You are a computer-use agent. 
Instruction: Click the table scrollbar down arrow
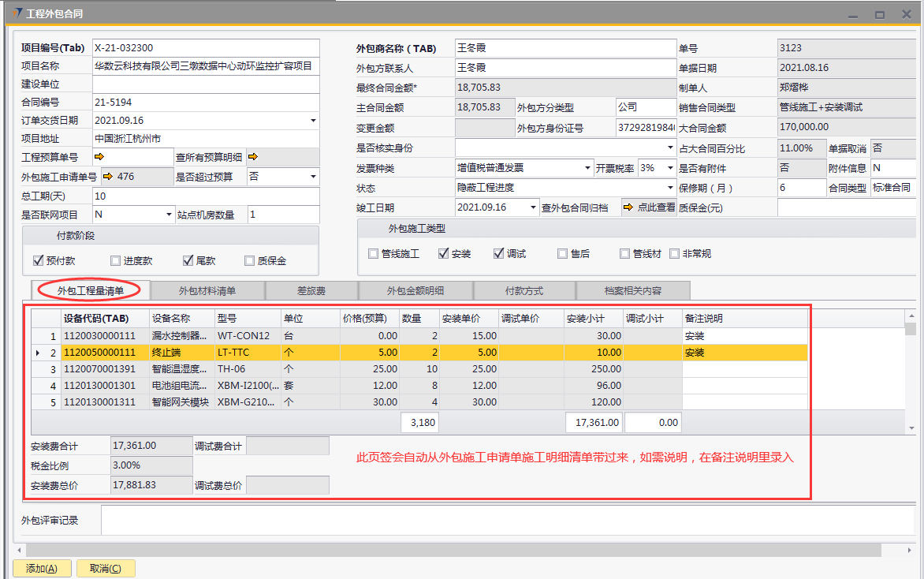pos(911,426)
